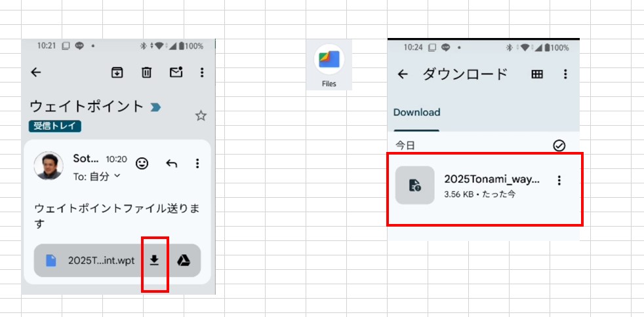The height and width of the screenshot is (317, 644).
Task: Star the ウェイトポイント email
Action: coord(201,116)
